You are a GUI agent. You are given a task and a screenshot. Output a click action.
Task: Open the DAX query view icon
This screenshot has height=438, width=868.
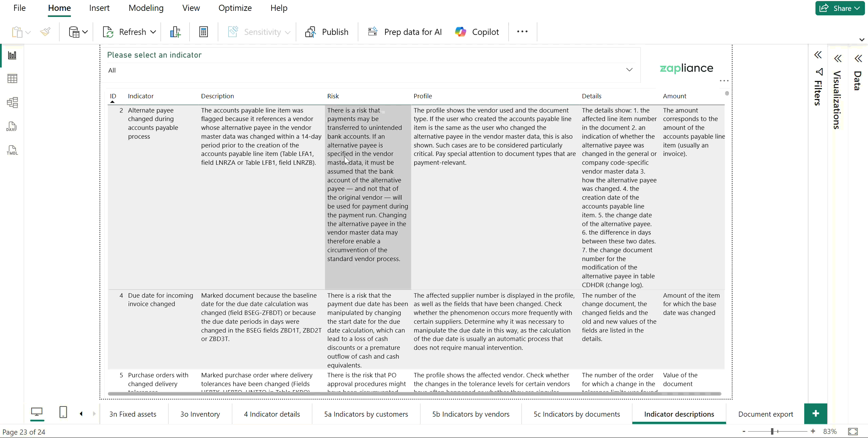coord(12,126)
